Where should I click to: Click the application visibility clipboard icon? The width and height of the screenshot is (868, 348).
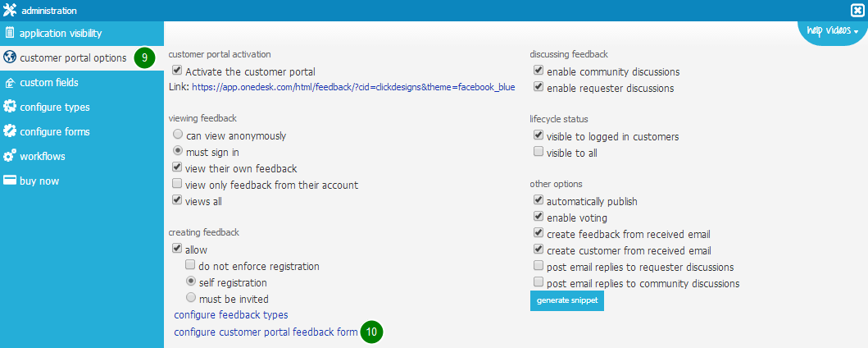tap(9, 33)
